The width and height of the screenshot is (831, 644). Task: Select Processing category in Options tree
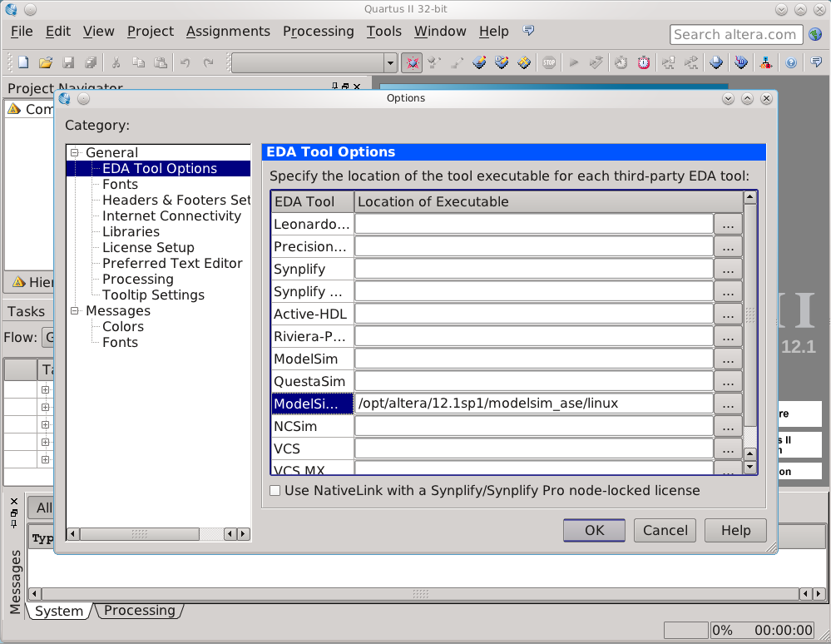pos(137,280)
